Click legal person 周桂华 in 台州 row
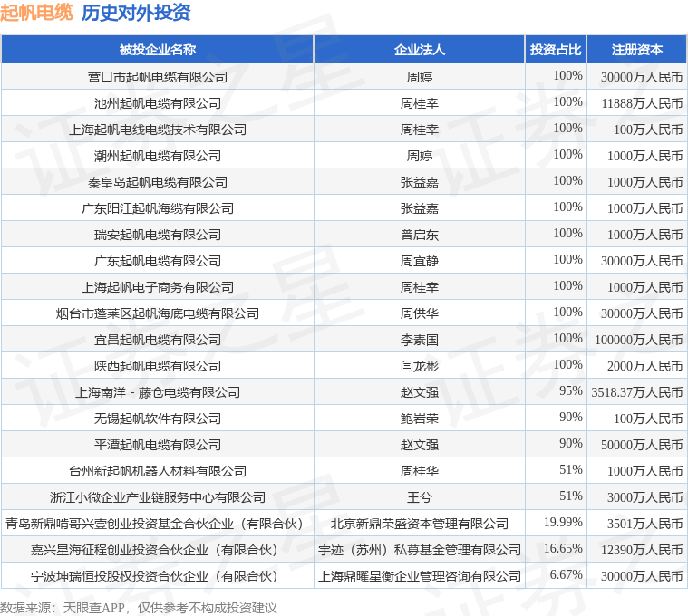 coord(420,471)
